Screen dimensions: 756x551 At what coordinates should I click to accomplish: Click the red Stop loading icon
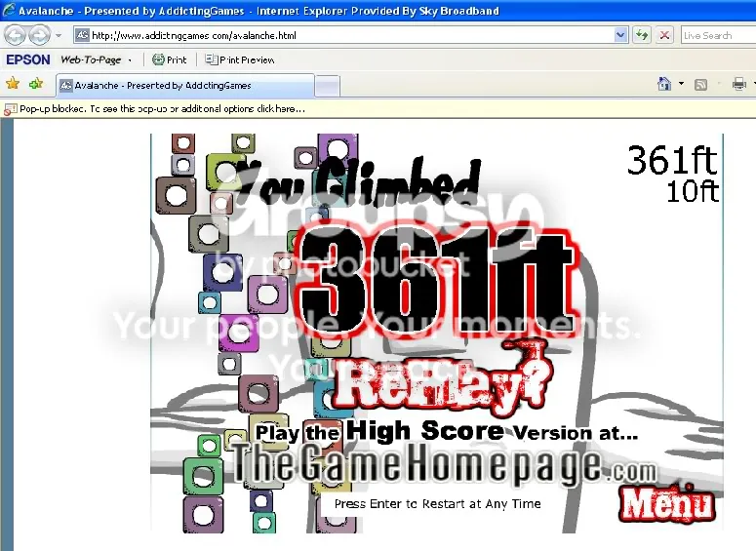(x=664, y=35)
